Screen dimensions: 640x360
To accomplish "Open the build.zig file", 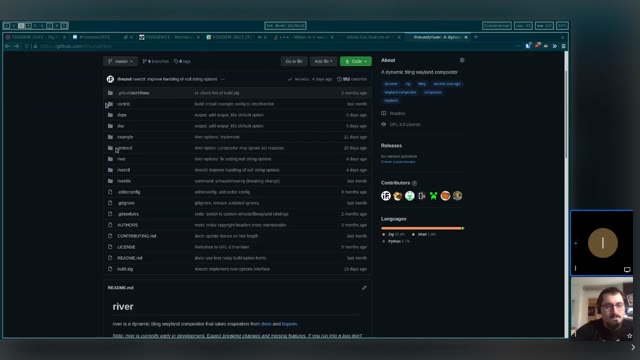I will pos(125,269).
